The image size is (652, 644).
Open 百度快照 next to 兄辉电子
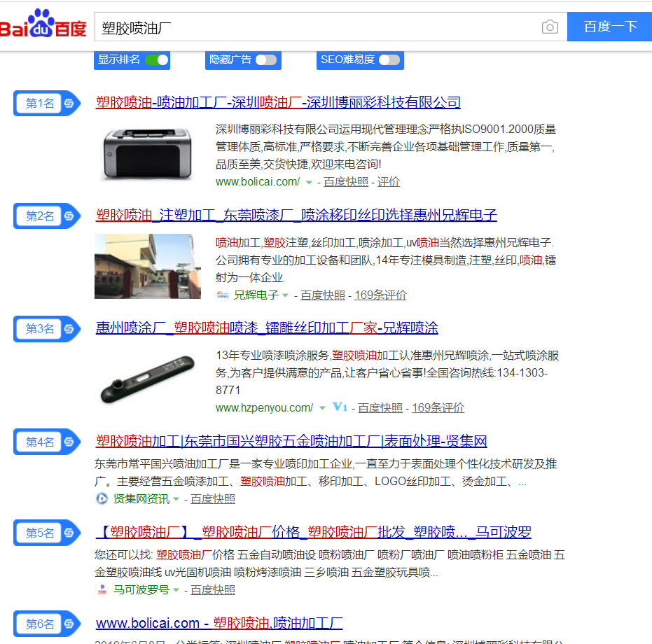coord(323,295)
